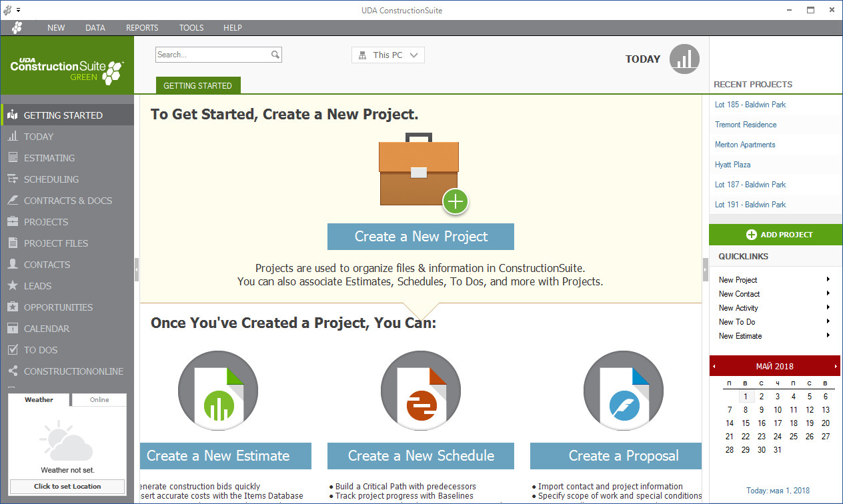Click the Estimating calculator sidebar icon
Image resolution: width=843 pixels, height=504 pixels.
click(12, 158)
